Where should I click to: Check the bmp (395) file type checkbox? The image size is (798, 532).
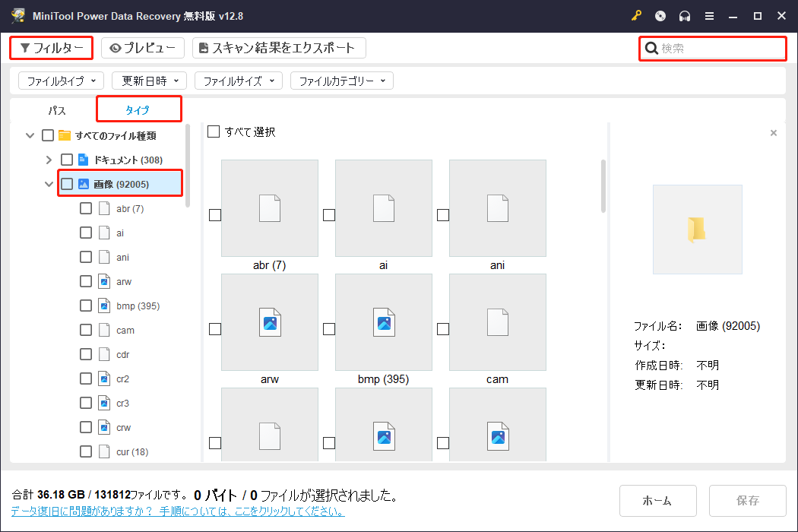point(86,305)
